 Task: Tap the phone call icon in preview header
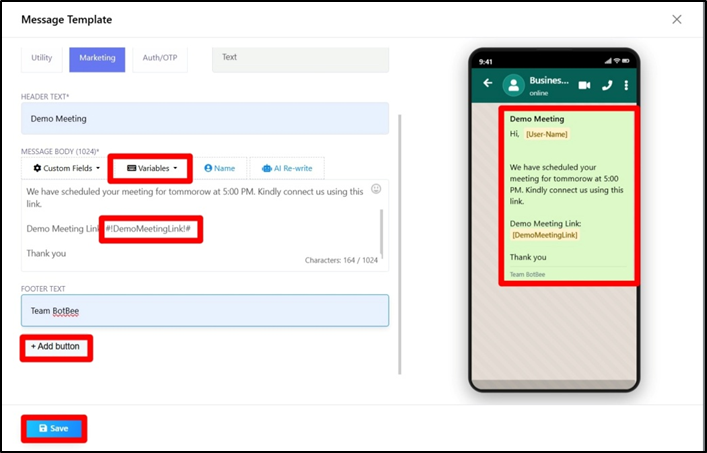click(x=607, y=85)
